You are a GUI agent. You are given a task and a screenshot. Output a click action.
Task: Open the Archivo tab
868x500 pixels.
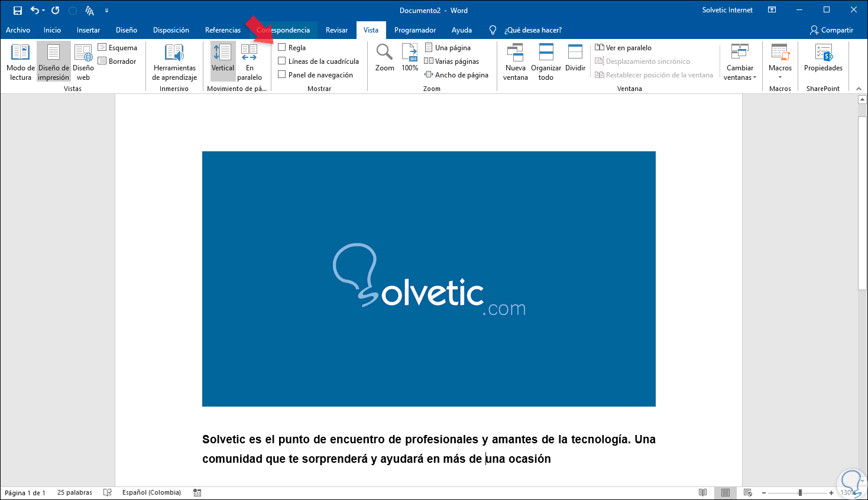point(18,30)
